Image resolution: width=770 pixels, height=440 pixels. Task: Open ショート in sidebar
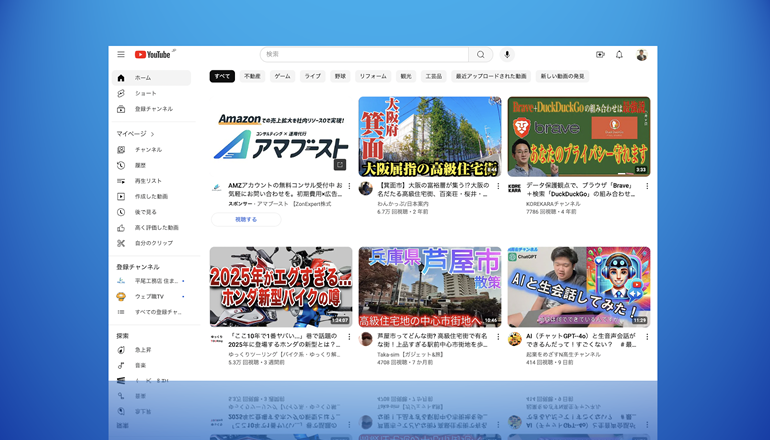pos(151,93)
